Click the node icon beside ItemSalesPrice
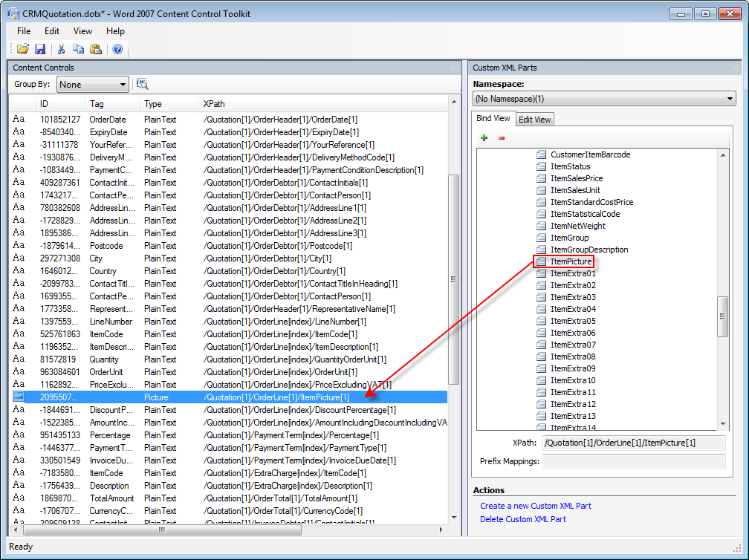The image size is (749, 560). coord(541,178)
